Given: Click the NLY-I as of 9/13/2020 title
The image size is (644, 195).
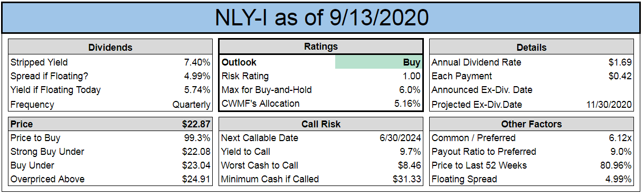Looking at the screenshot, I should point(321,17).
